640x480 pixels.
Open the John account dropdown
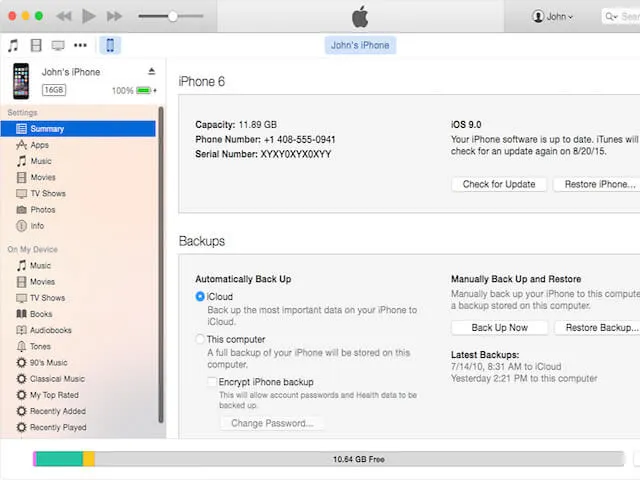(552, 16)
